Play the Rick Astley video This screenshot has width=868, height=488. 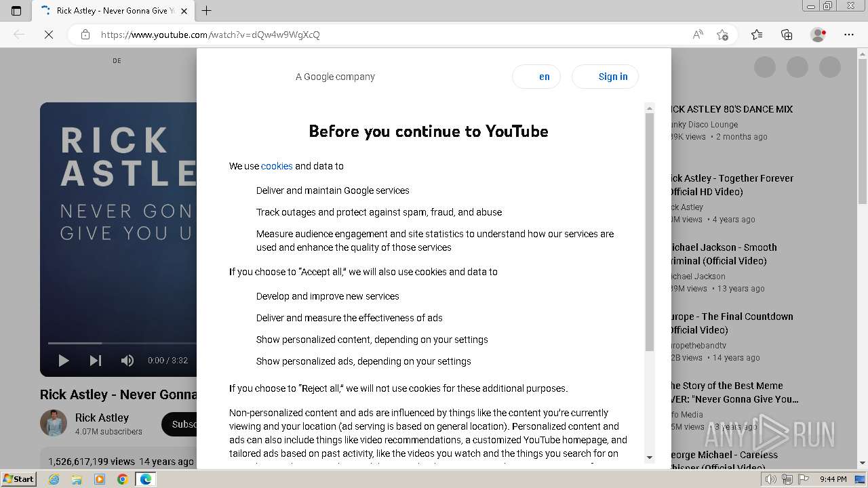point(64,361)
